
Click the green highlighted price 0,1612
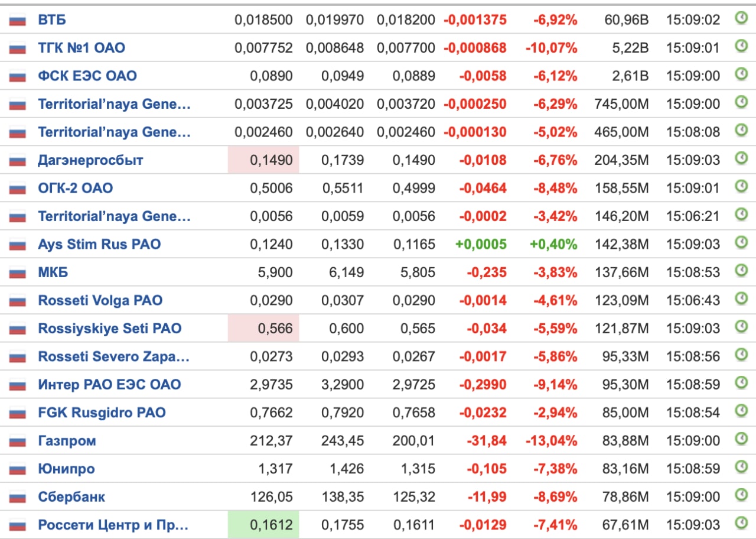(263, 525)
